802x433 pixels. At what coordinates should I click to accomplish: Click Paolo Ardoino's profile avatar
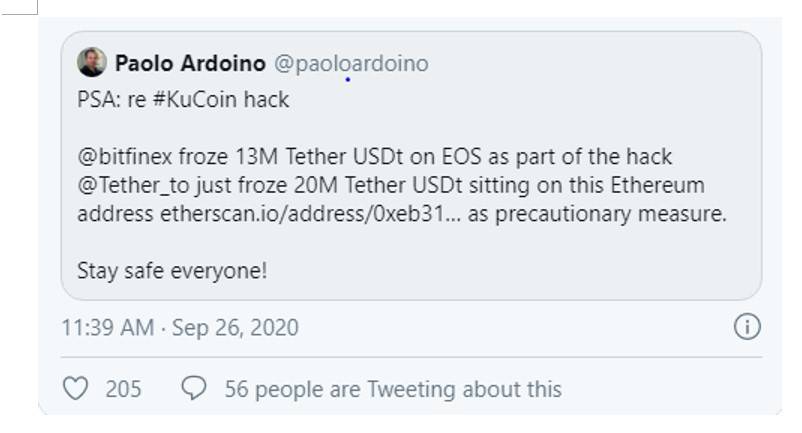tap(92, 64)
